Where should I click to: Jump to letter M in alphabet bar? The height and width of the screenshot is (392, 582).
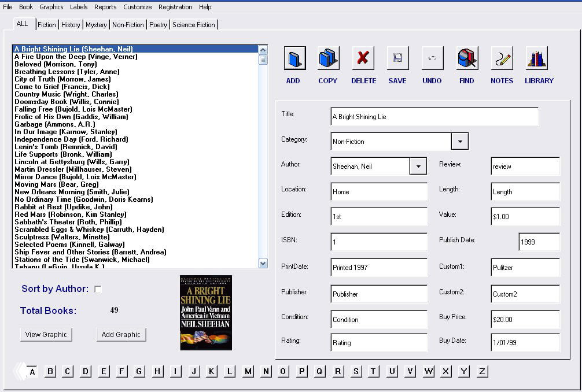248,371
